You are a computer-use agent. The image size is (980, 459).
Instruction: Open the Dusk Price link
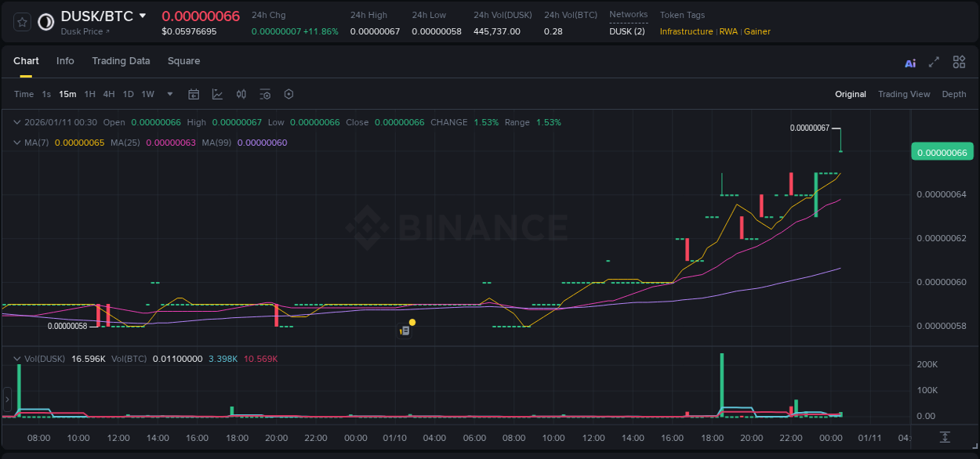(84, 31)
